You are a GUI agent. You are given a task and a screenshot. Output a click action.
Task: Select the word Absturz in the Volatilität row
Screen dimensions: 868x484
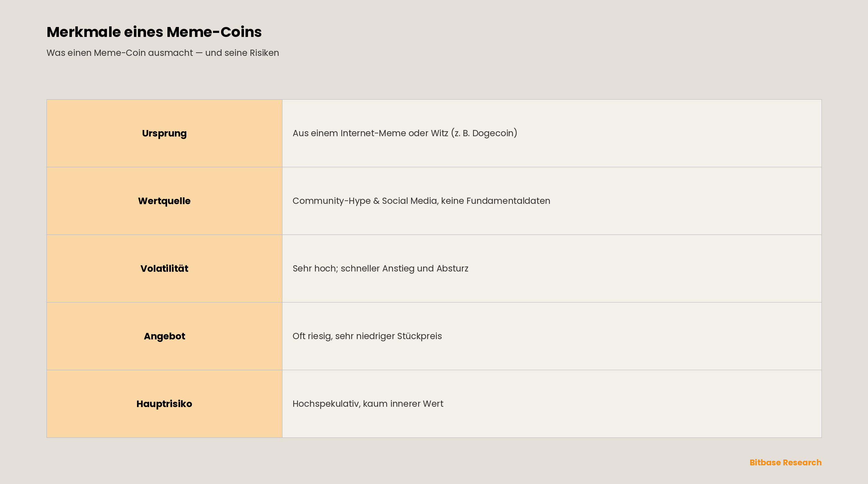tap(453, 268)
